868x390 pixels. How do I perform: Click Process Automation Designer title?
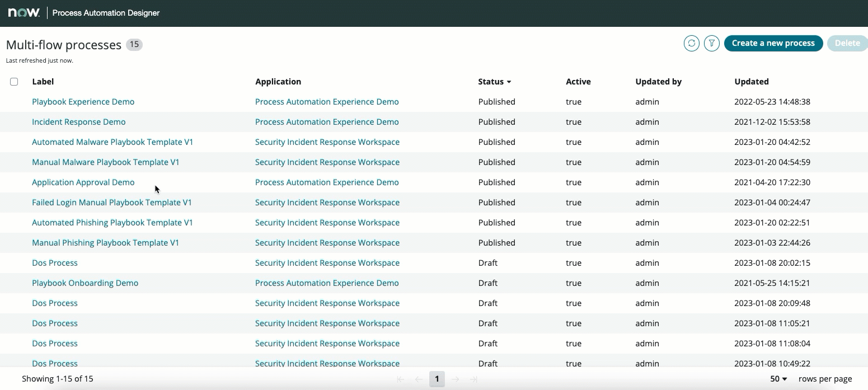point(106,13)
